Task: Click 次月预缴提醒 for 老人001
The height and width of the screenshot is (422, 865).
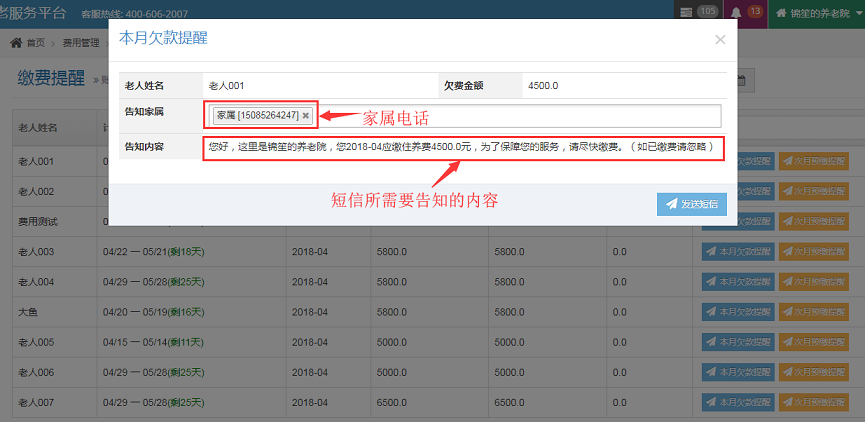Action: (x=813, y=161)
